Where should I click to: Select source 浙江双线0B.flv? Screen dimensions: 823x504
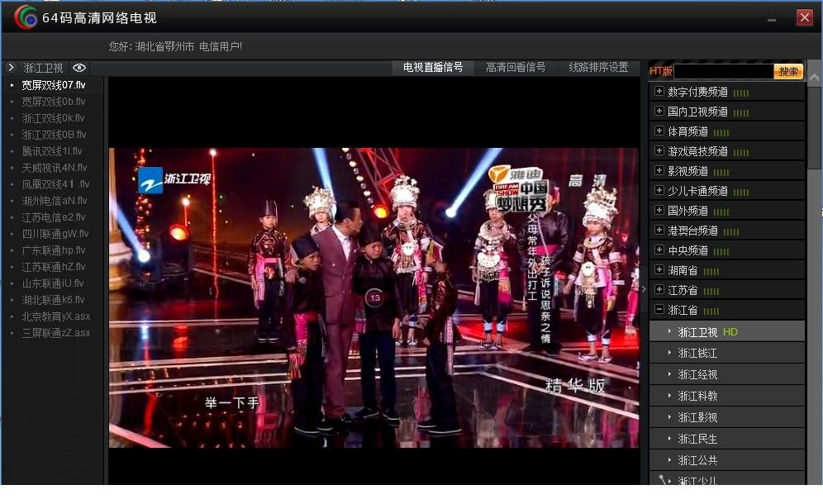54,135
